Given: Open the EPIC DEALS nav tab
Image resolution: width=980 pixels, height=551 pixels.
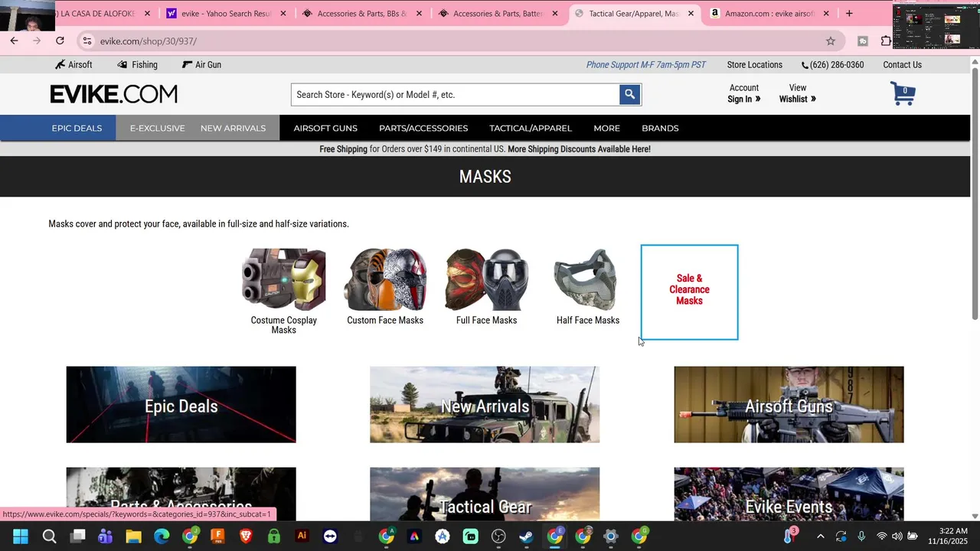Looking at the screenshot, I should (77, 128).
